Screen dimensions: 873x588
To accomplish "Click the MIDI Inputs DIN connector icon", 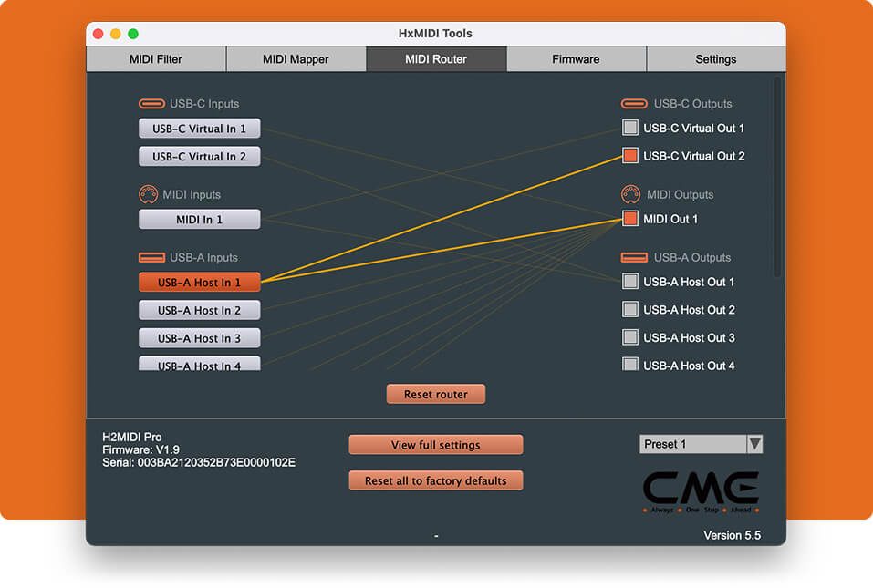I will 149,194.
